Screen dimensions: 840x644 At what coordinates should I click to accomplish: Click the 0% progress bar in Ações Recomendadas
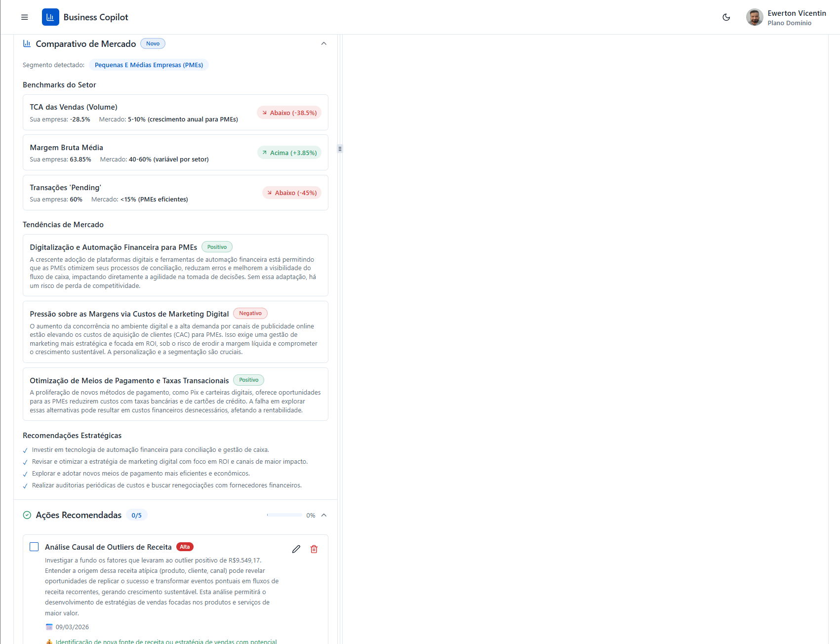[285, 515]
